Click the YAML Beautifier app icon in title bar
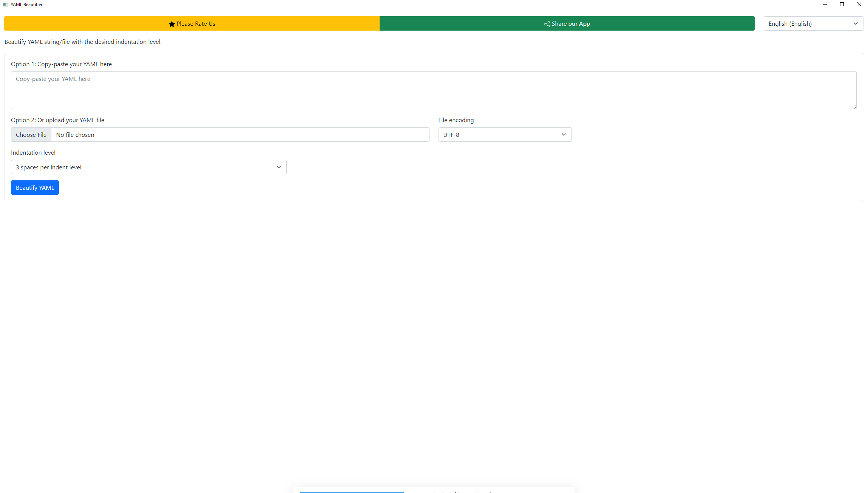The image size is (868, 493). 5,4
